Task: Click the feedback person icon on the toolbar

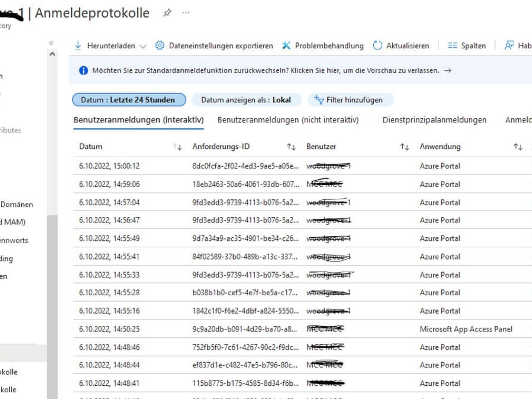Action: coord(509,45)
